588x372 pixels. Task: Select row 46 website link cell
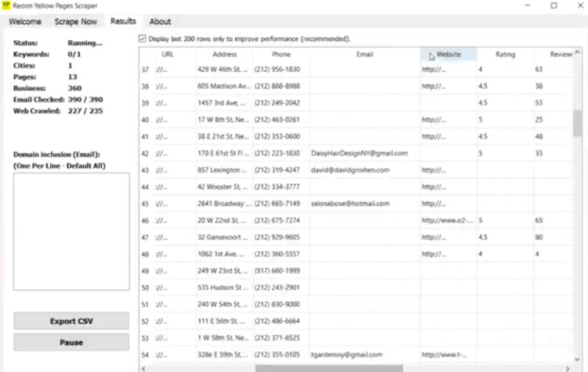click(447, 221)
